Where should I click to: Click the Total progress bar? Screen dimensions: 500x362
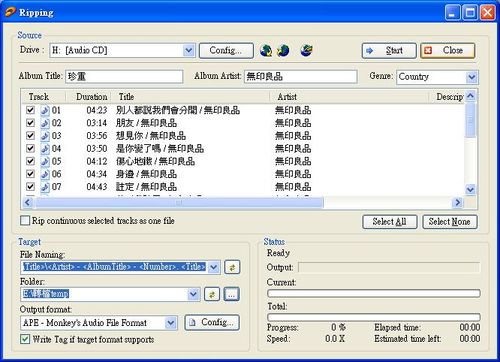tap(374, 317)
